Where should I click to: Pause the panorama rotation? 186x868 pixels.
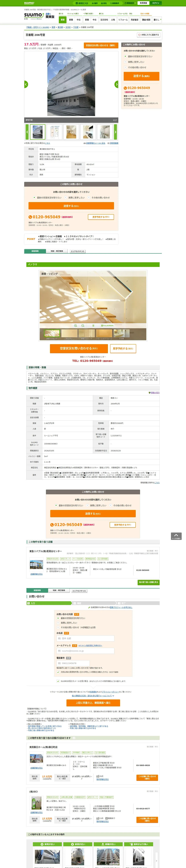click(93, 325)
